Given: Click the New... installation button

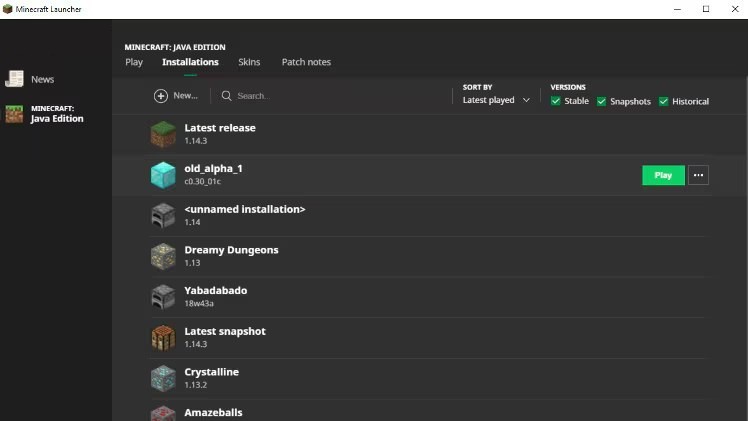Looking at the screenshot, I should (176, 96).
